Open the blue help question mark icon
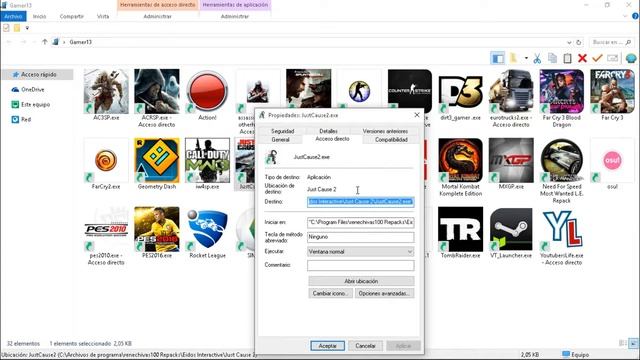640x360 pixels. (x=635, y=16)
